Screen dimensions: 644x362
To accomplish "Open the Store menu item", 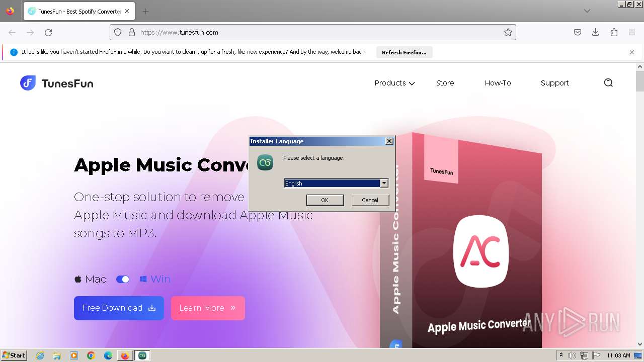I will click(x=445, y=83).
